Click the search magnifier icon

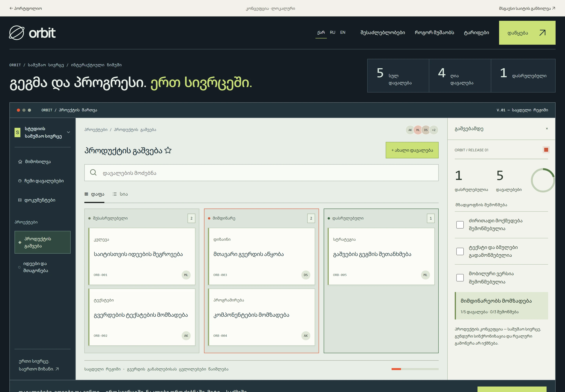point(93,172)
